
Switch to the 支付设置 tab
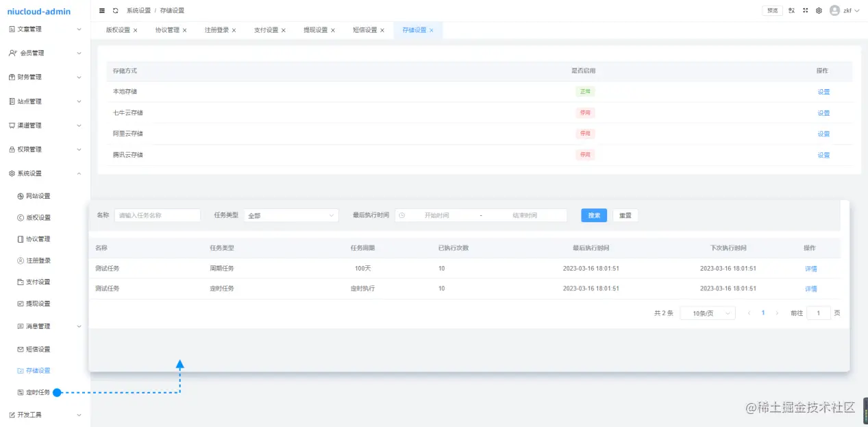tap(266, 30)
